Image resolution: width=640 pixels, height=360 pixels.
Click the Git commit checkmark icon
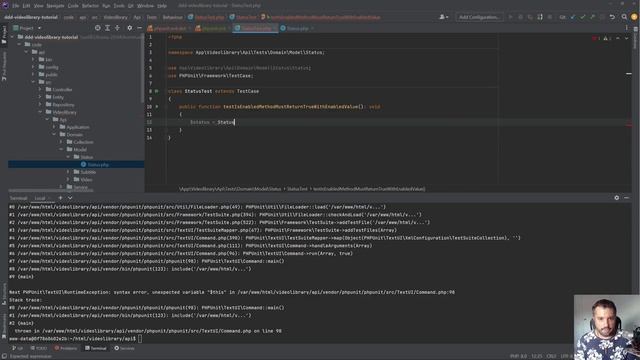582,17
